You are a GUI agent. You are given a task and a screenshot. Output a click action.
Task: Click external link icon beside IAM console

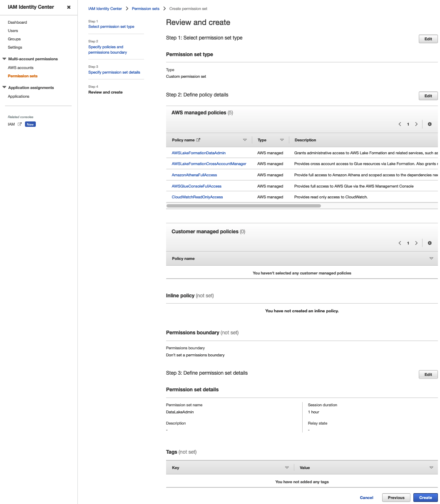click(20, 124)
